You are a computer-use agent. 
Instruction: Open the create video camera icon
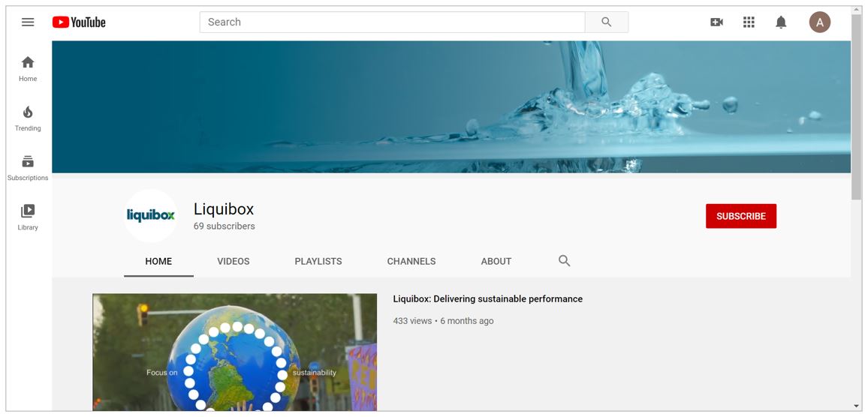(x=716, y=22)
